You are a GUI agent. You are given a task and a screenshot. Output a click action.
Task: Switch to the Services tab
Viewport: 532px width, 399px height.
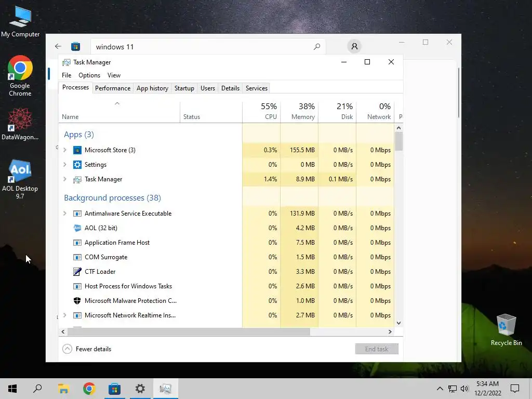257,88
